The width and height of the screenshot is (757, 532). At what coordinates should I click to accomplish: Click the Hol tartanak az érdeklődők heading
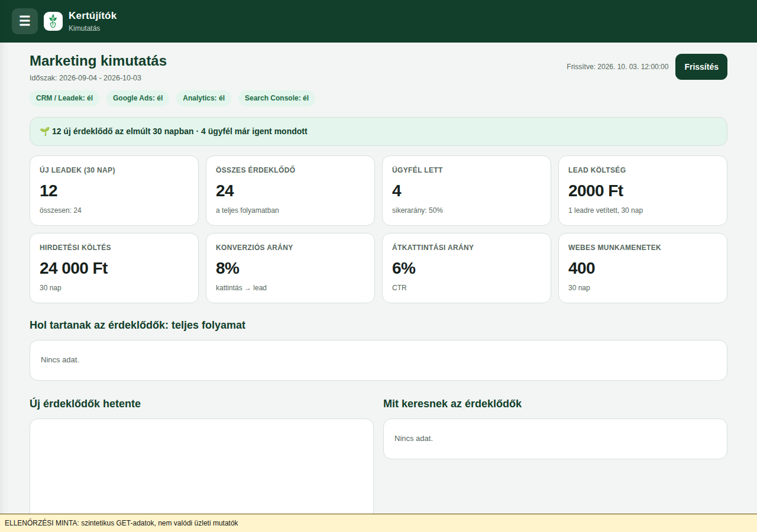coord(137,325)
